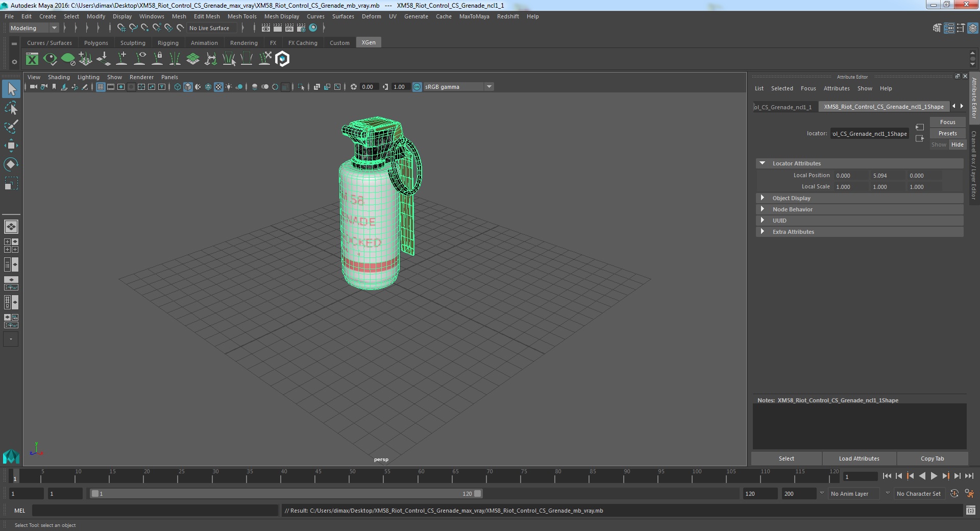Click the bookmark icon in viewport toolbar
980x531 pixels.
54,87
